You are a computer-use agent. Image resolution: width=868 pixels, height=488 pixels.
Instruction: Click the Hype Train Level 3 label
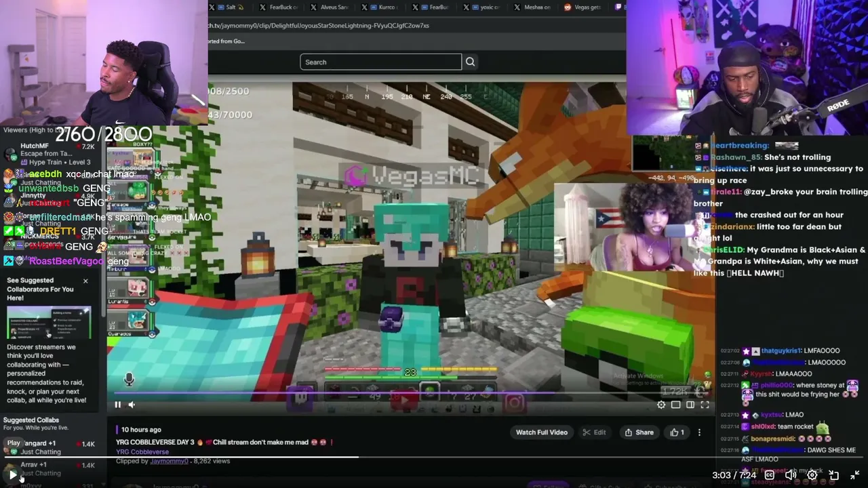point(60,163)
